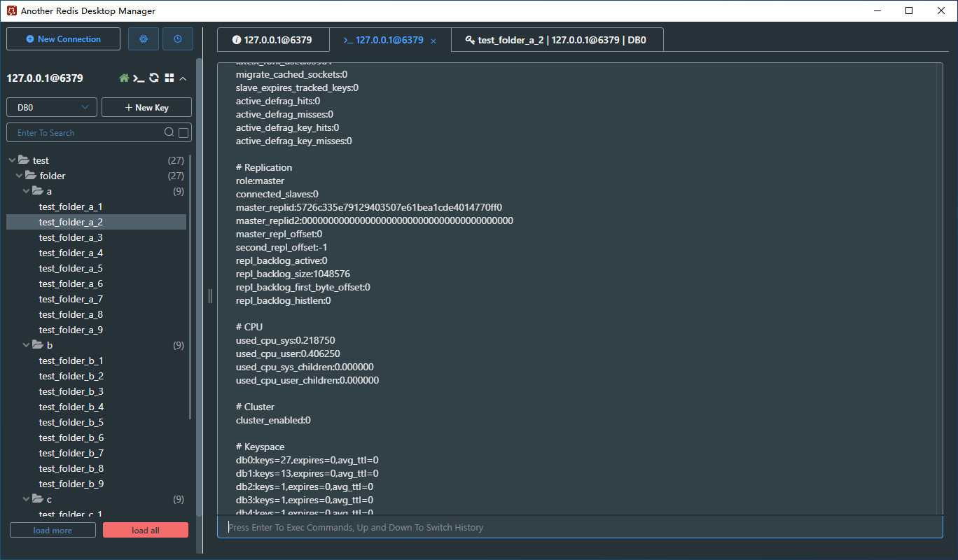Select key test_folder_b_5
Image resolution: width=958 pixels, height=560 pixels.
click(96, 422)
